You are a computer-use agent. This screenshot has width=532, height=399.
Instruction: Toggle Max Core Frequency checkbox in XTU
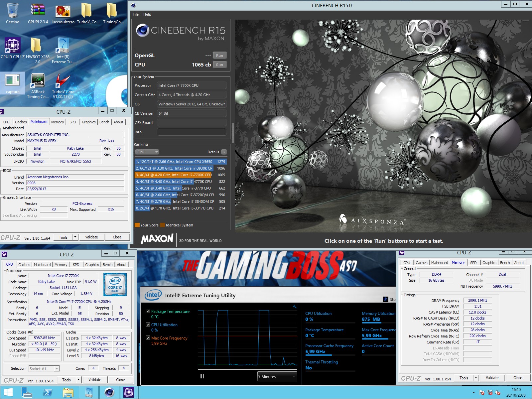point(148,338)
